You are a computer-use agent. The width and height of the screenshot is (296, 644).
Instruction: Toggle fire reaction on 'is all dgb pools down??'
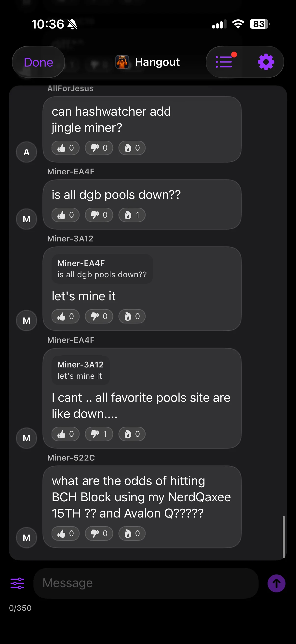tap(132, 215)
